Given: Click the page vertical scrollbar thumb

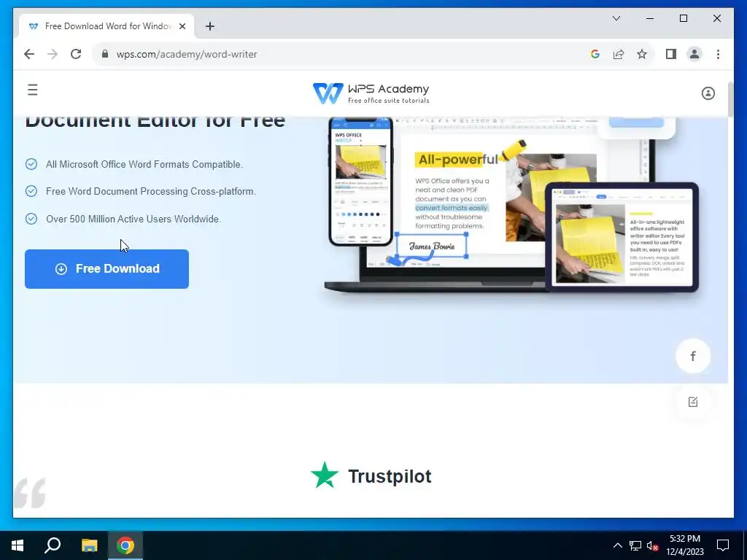Looking at the screenshot, I should [x=730, y=99].
